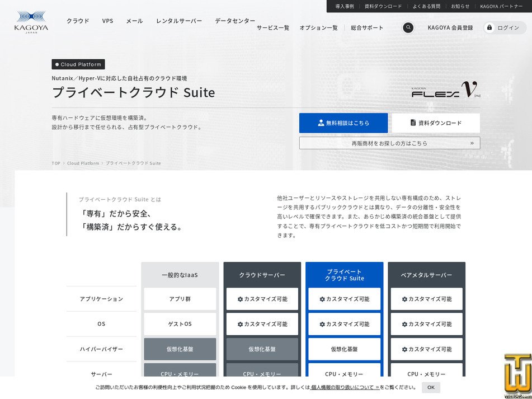The width and height of the screenshot is (532, 399).
Task: Click the KAGOYA FLEX v logo
Action: point(445,90)
